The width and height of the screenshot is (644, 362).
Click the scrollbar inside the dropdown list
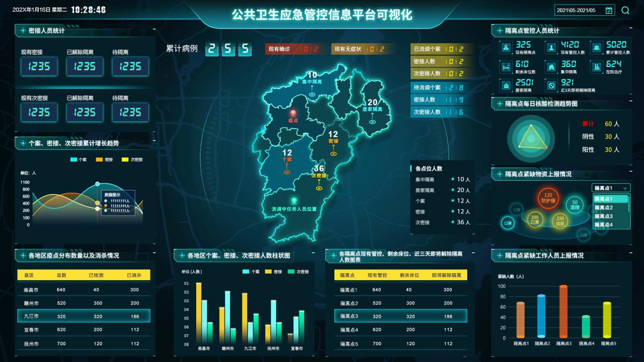(x=628, y=204)
